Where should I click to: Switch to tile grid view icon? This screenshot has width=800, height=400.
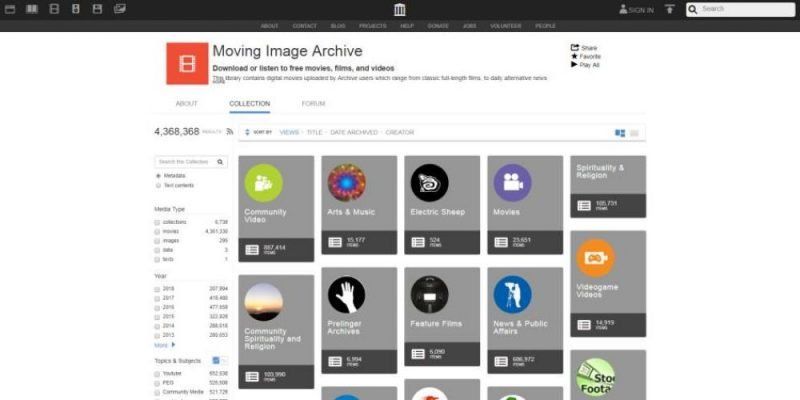pos(620,133)
